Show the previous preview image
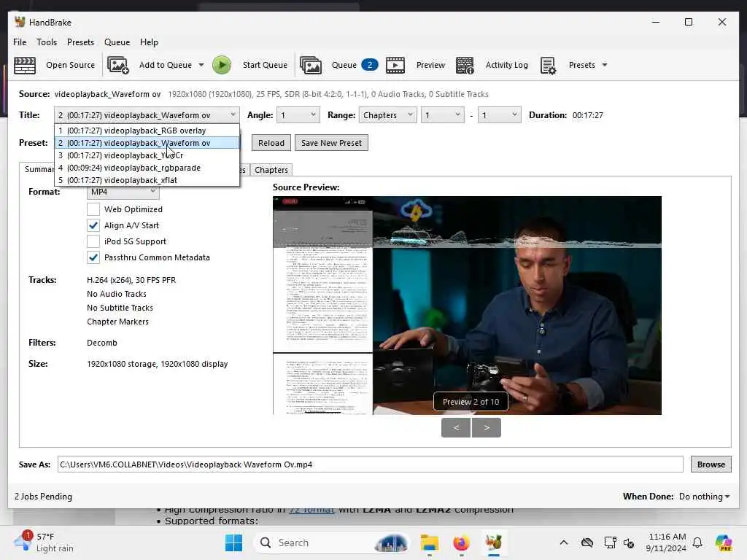 coord(456,427)
